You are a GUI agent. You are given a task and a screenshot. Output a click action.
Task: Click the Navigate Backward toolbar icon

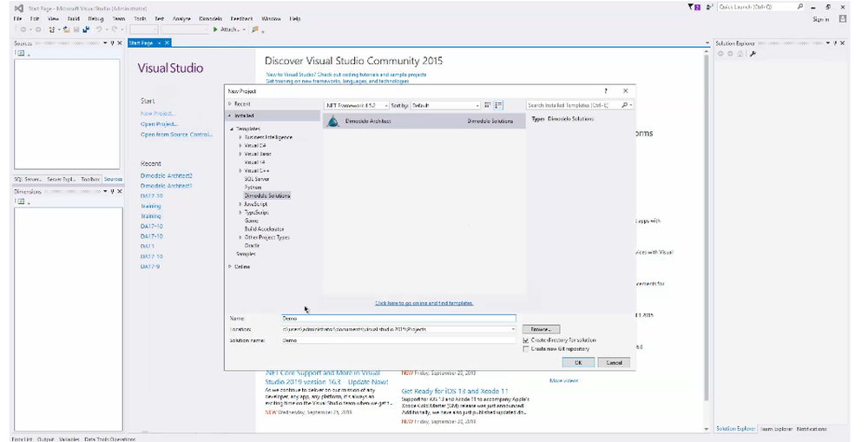23,30
